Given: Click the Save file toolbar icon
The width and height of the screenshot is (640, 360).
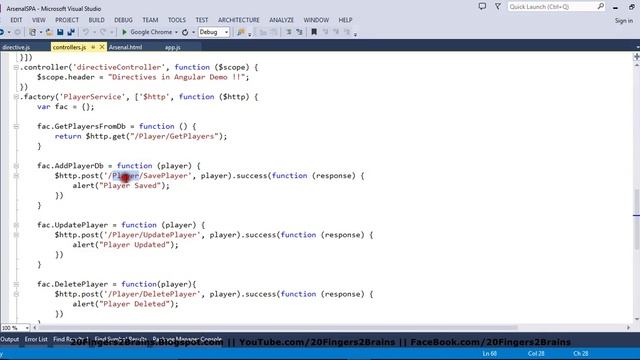Looking at the screenshot, I should point(60,32).
